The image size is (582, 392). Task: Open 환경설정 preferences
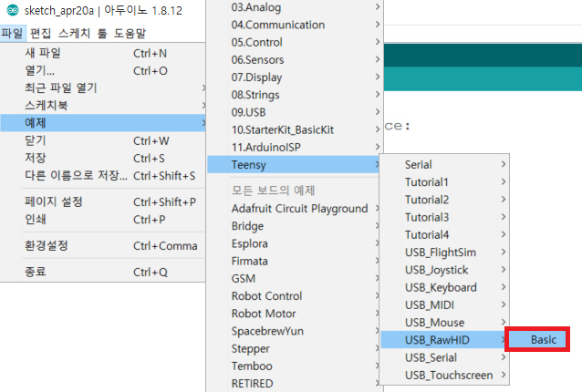click(103, 245)
